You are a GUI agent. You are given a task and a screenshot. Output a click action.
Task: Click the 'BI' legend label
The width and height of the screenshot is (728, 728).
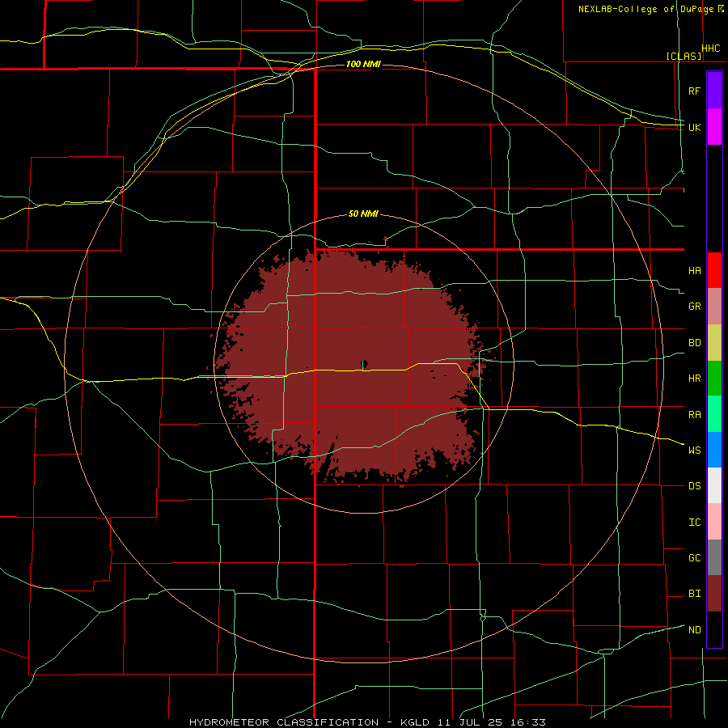click(x=695, y=594)
